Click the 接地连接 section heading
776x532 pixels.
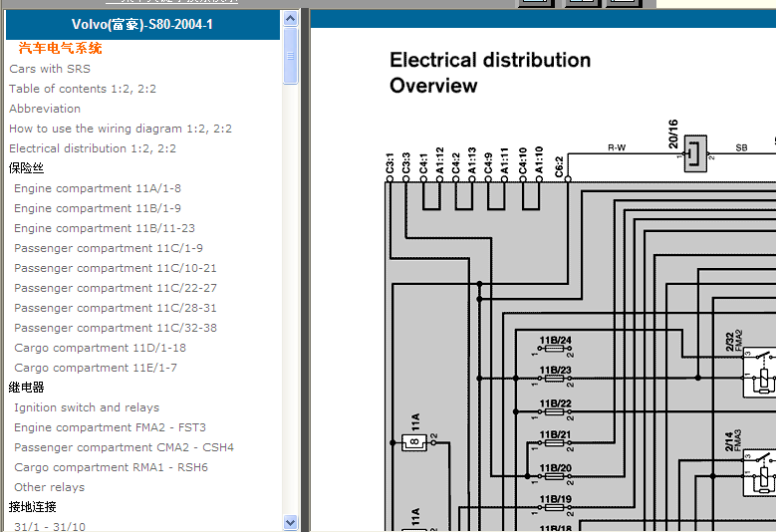click(x=32, y=507)
